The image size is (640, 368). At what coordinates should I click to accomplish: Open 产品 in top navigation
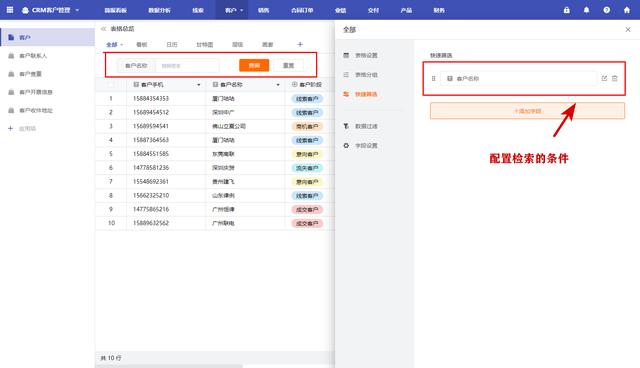click(x=406, y=10)
